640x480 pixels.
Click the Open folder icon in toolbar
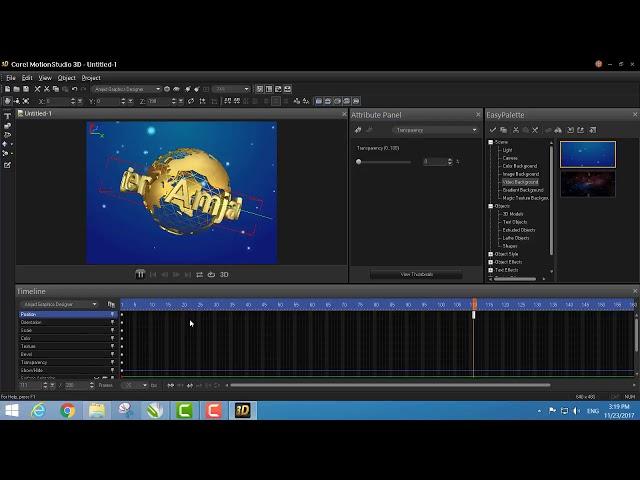pyautogui.click(x=16, y=89)
